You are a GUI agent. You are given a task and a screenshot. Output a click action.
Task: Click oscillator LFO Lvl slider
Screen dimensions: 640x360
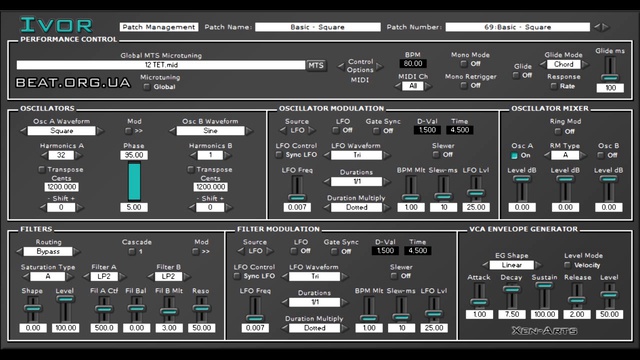pyautogui.click(x=476, y=189)
